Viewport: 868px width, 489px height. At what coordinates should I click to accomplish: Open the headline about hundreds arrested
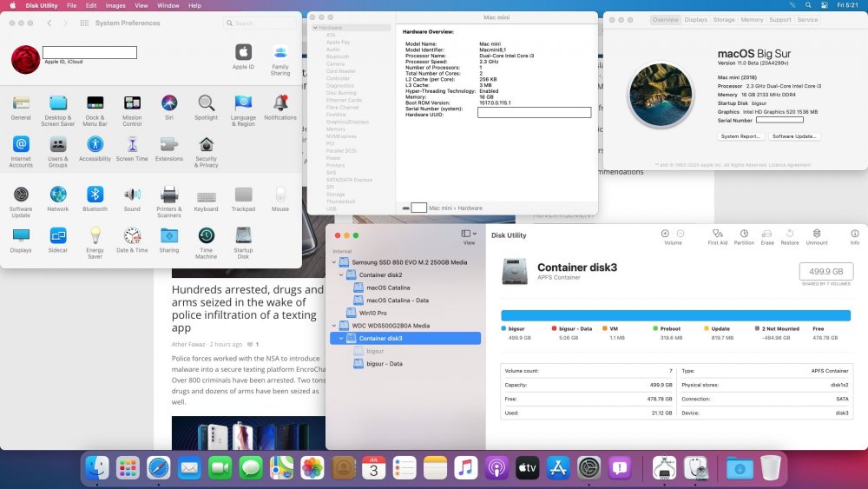point(247,308)
